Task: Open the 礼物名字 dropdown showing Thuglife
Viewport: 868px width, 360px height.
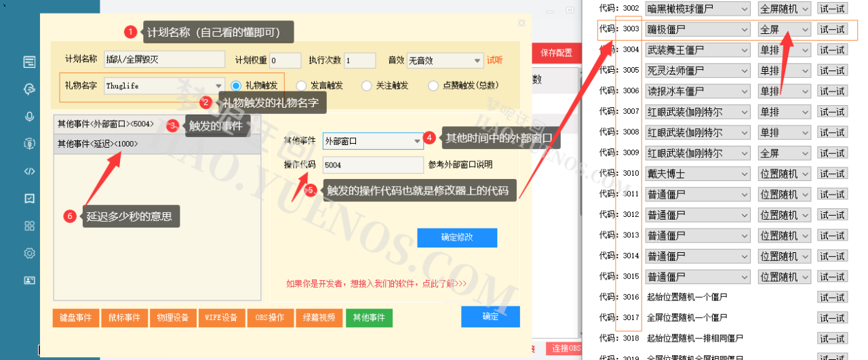Action: coord(164,86)
